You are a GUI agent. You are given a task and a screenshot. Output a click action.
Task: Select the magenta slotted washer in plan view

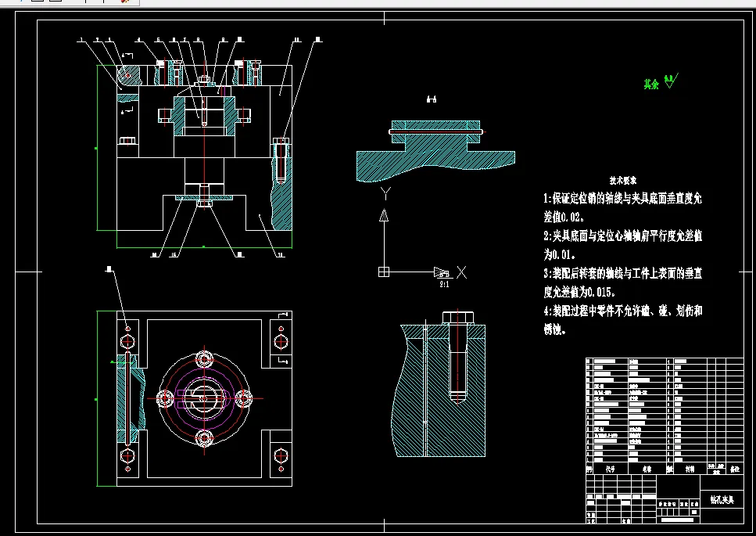[x=204, y=398]
